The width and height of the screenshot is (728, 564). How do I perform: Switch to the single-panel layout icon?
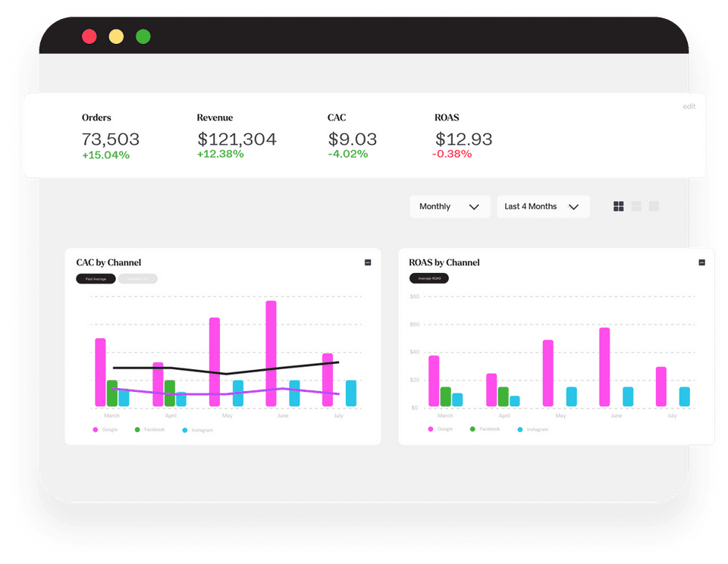coord(654,206)
